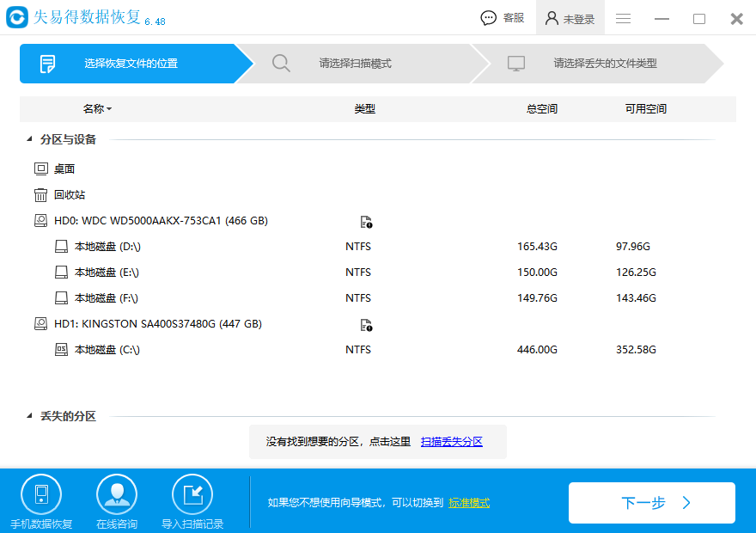Select step tab 选择恢复文件的位置

coord(136,64)
